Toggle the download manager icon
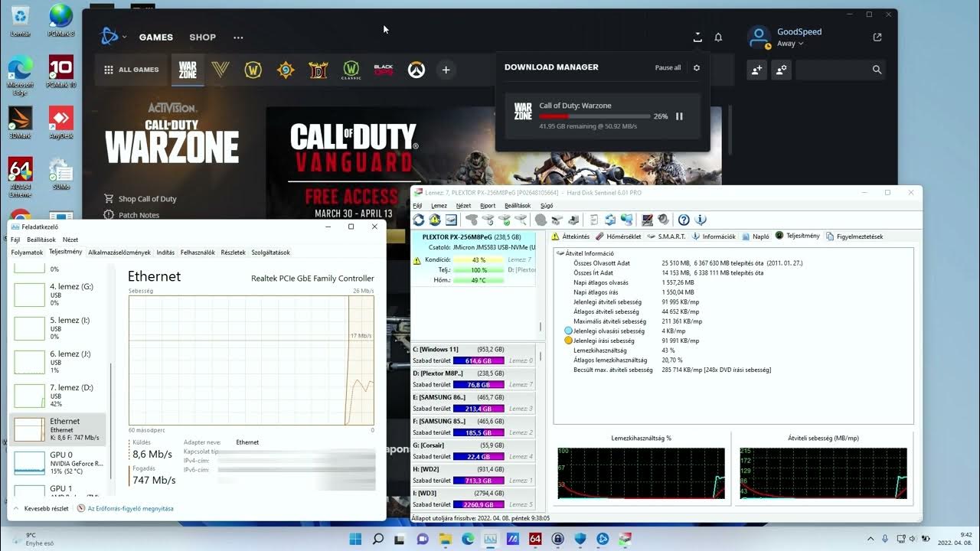 697,37
